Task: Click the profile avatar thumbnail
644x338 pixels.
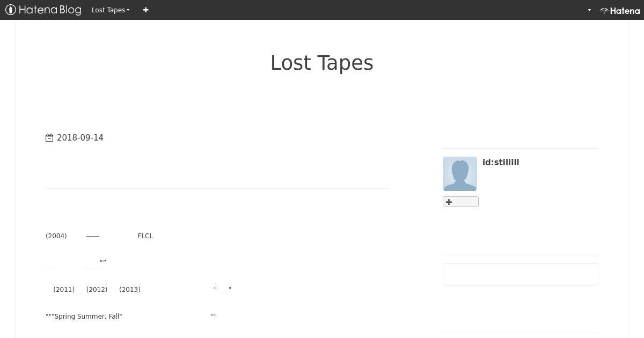Action: click(460, 174)
